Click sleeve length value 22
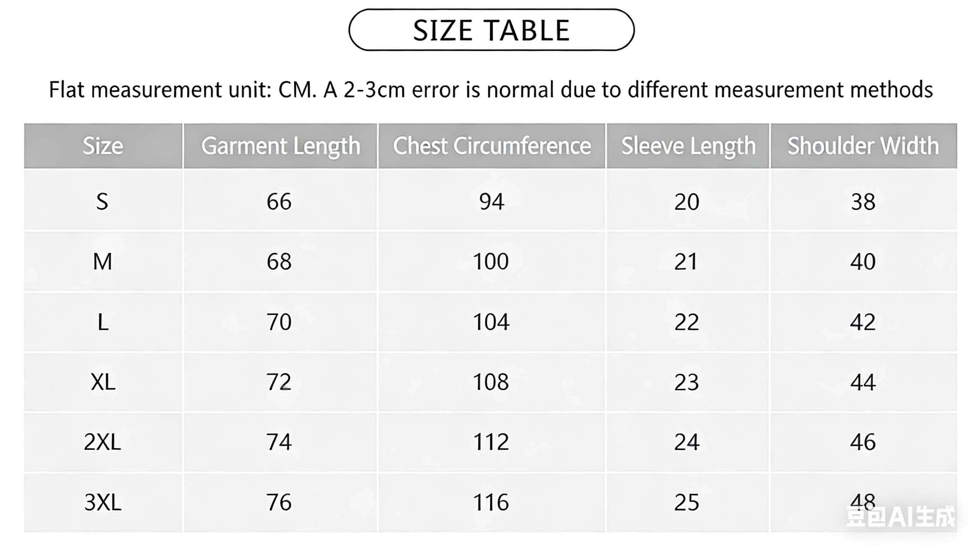Screen dimensions: 980x551 point(686,322)
